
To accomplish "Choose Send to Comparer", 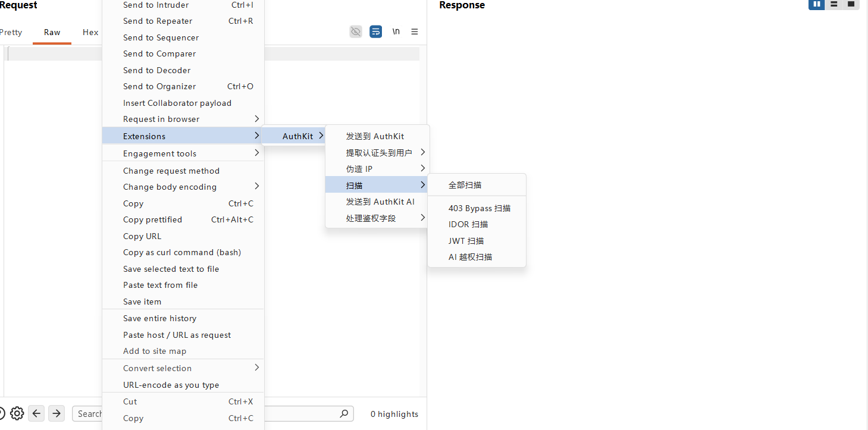I will [x=183, y=54].
